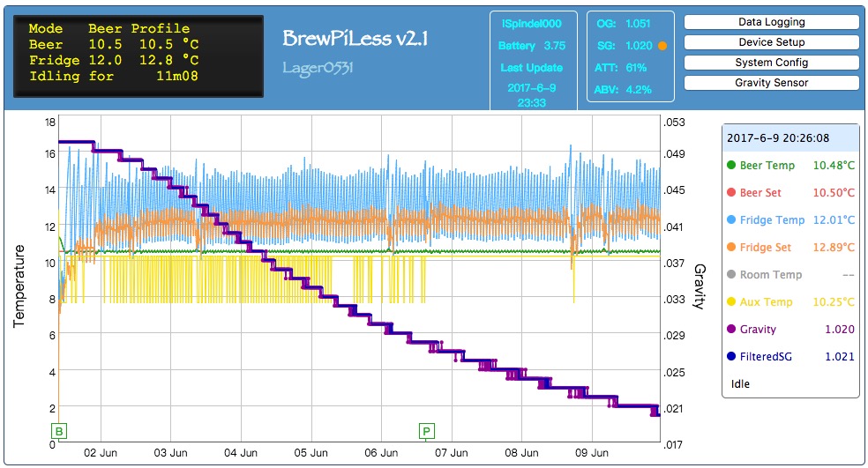This screenshot has width=868, height=468.
Task: Click the BrewPiLess v2.1 title
Action: tap(355, 39)
